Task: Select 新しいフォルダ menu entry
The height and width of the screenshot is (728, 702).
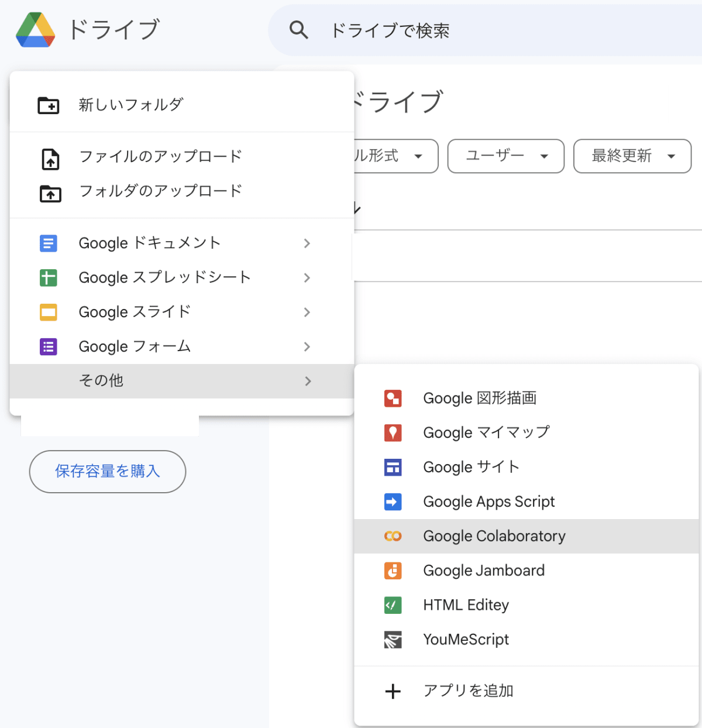Action: tap(182, 105)
